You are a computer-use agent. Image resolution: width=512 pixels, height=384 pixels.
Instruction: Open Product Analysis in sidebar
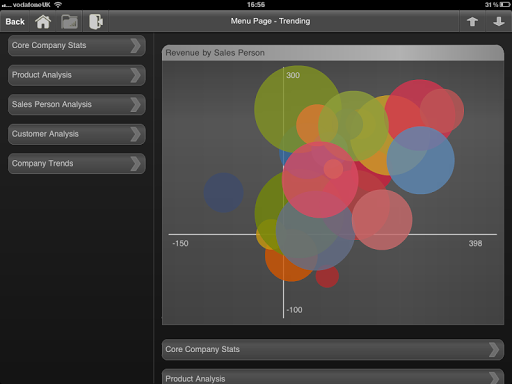coord(77,75)
